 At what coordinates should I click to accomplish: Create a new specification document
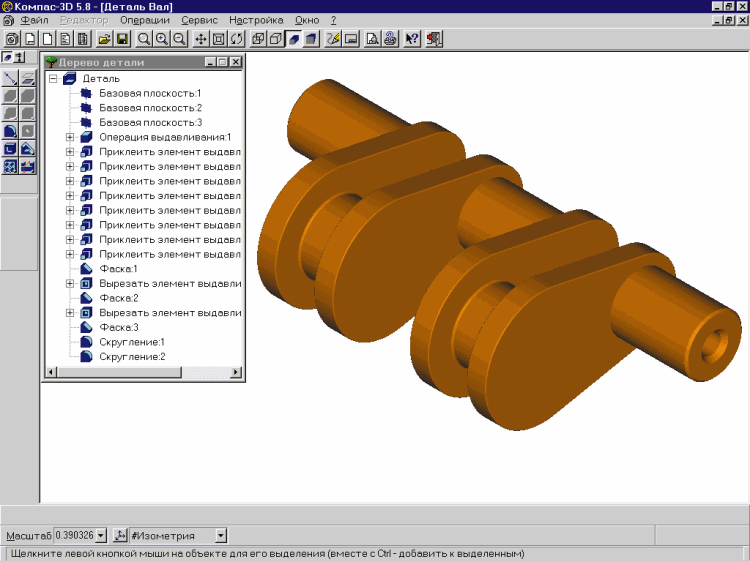83,39
